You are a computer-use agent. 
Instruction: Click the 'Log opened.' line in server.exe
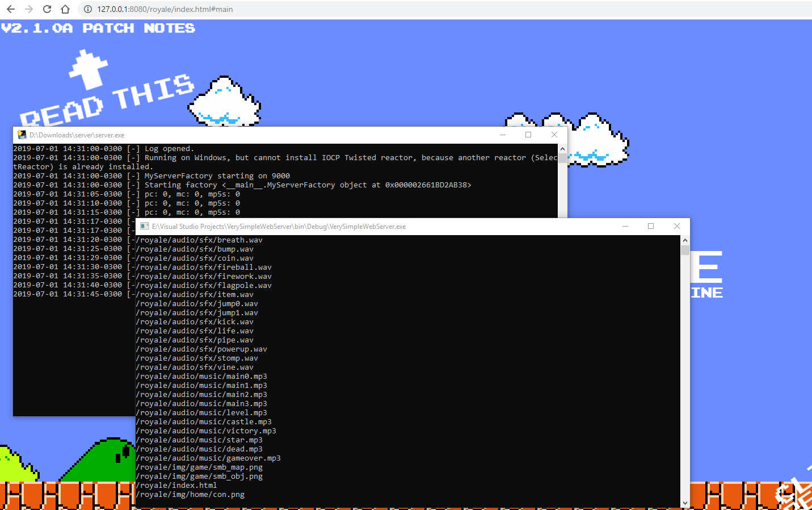click(103, 149)
